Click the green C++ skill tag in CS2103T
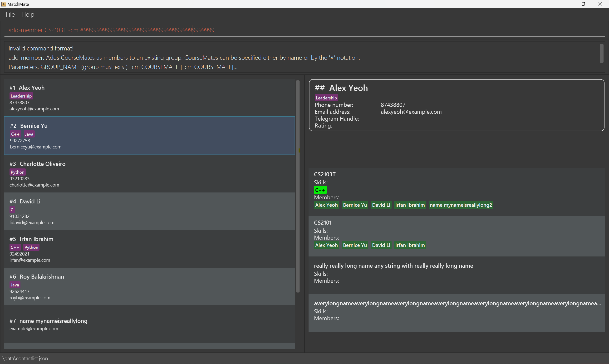The width and height of the screenshot is (609, 364). click(x=320, y=190)
